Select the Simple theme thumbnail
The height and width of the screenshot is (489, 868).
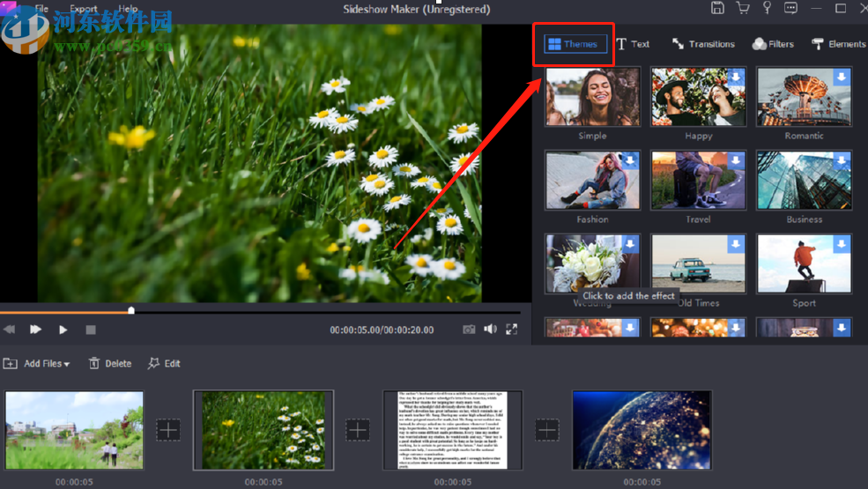[592, 96]
